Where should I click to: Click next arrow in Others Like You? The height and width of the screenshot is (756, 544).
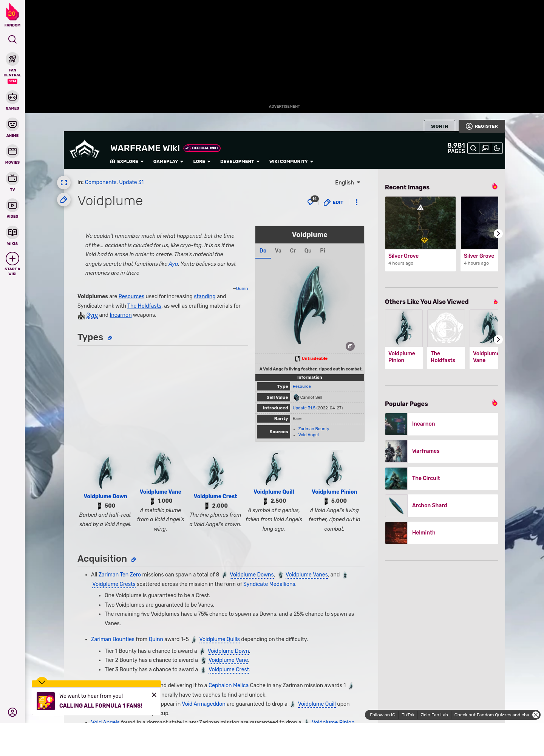click(498, 339)
